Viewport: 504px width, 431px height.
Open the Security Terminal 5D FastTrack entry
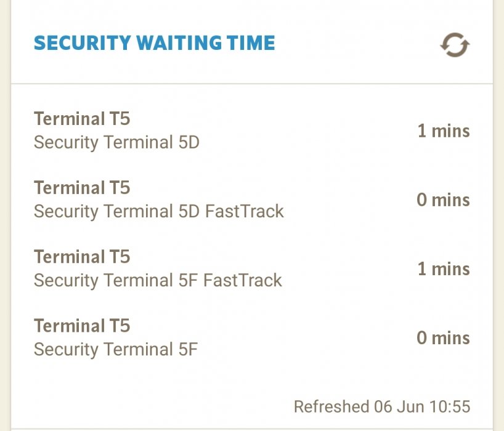point(251,199)
